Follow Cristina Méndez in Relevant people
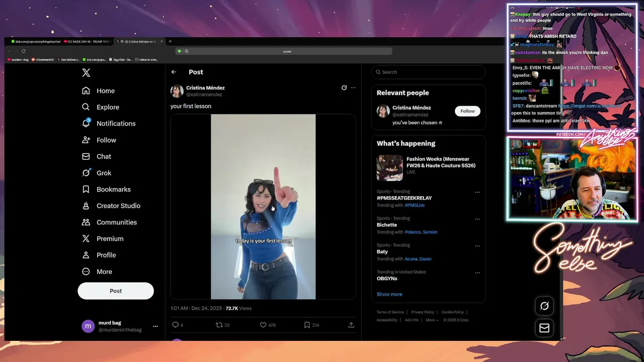This screenshot has width=644, height=362. [467, 111]
